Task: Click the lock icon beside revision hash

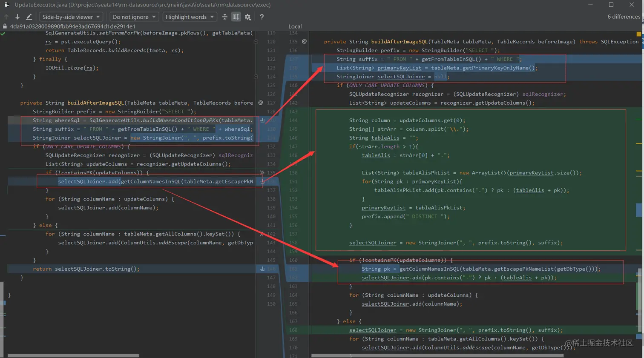Action: (x=5, y=26)
